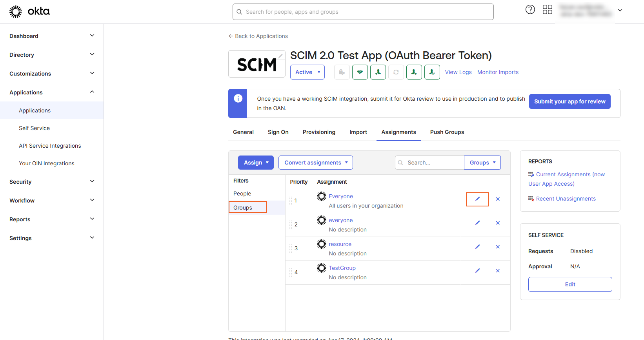Edit the Everyone group assignment with pencil
The image size is (644, 340).
477,199
